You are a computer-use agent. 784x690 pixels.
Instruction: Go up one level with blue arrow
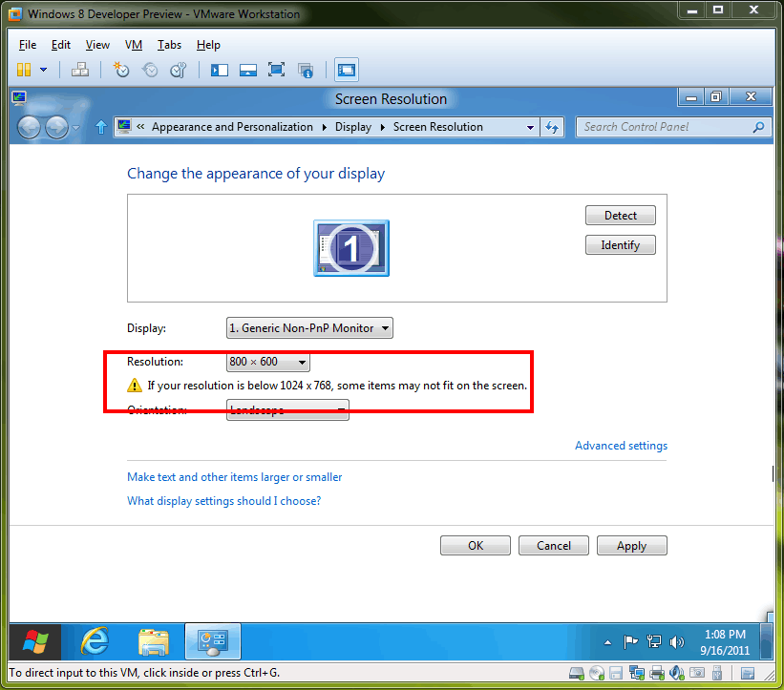(101, 127)
